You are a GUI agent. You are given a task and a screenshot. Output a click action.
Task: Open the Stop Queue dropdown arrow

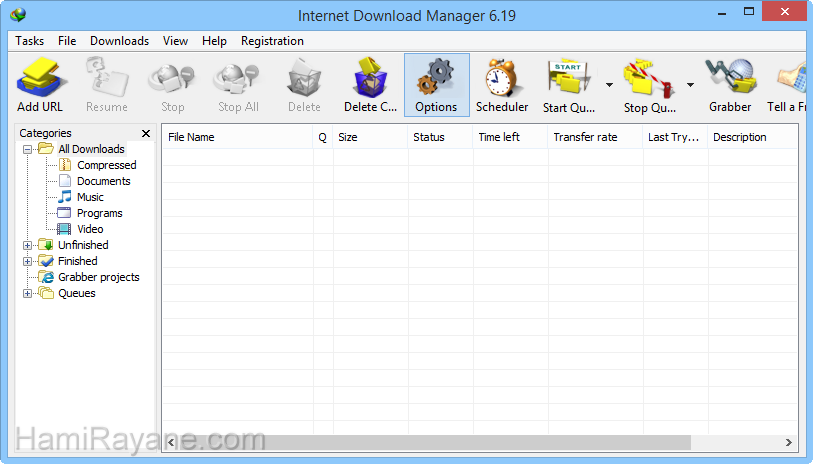tap(690, 85)
